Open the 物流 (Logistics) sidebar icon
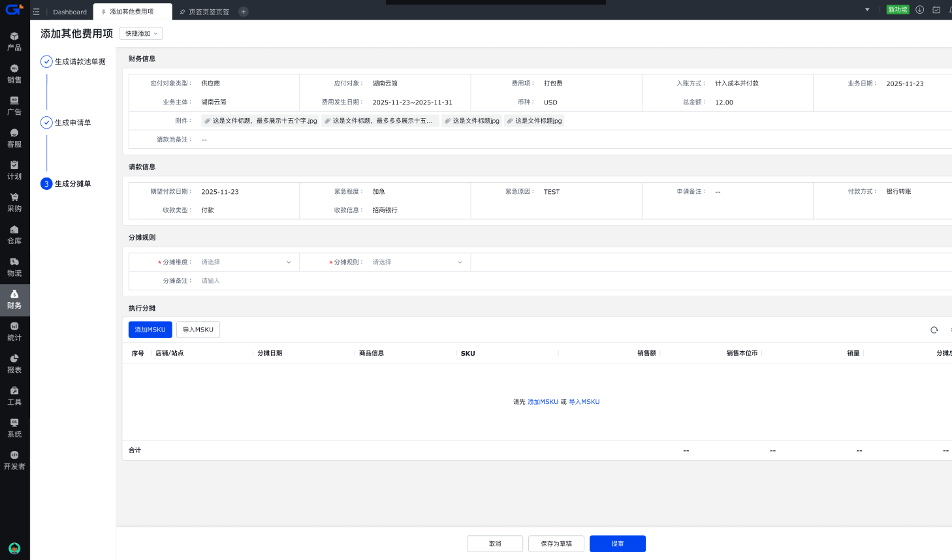 tap(14, 267)
